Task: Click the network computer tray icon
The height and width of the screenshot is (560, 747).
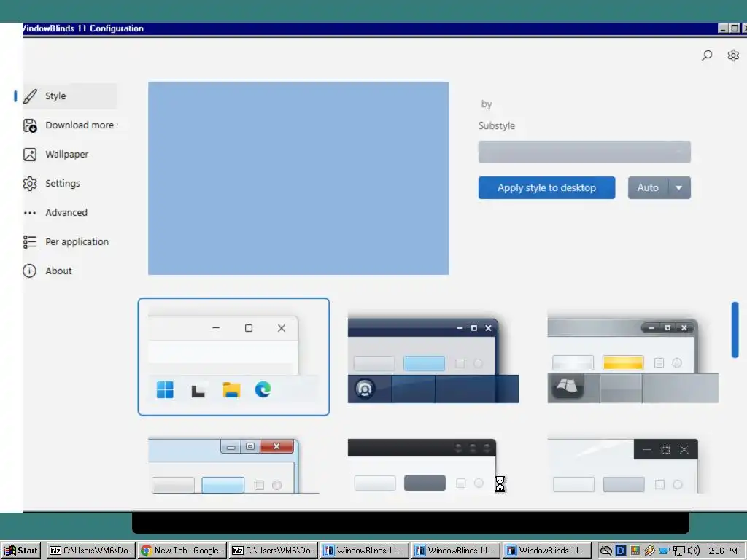Action: [x=679, y=551]
